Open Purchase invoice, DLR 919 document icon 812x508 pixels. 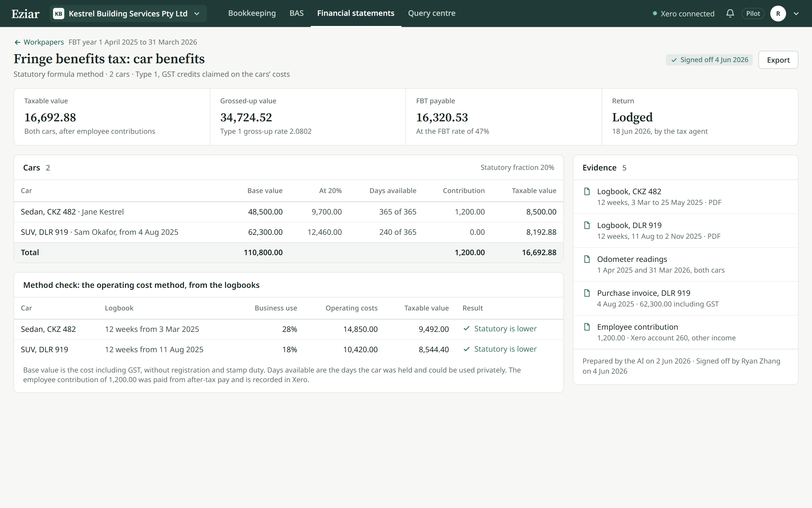(x=587, y=293)
